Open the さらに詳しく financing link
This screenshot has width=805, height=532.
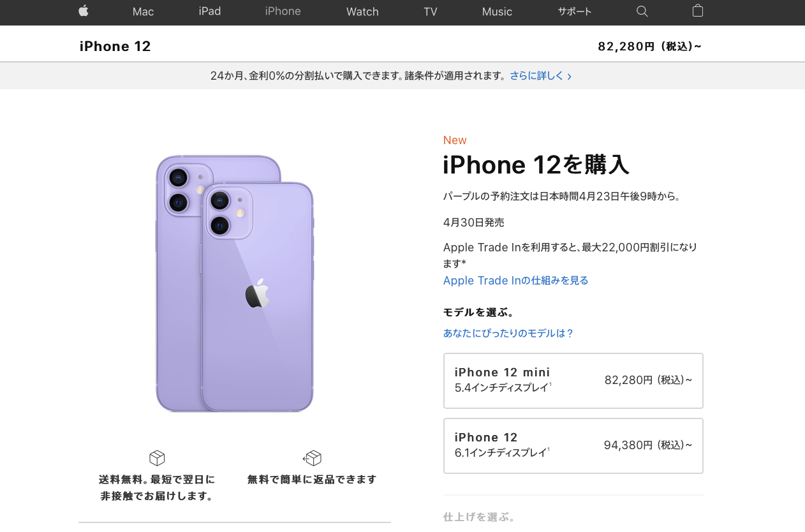coord(536,76)
